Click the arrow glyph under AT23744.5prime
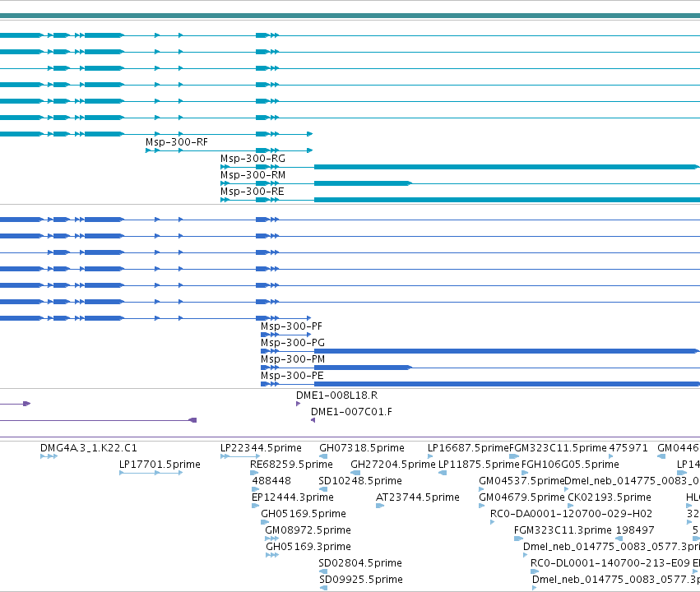The image size is (700, 592). pos(380,506)
